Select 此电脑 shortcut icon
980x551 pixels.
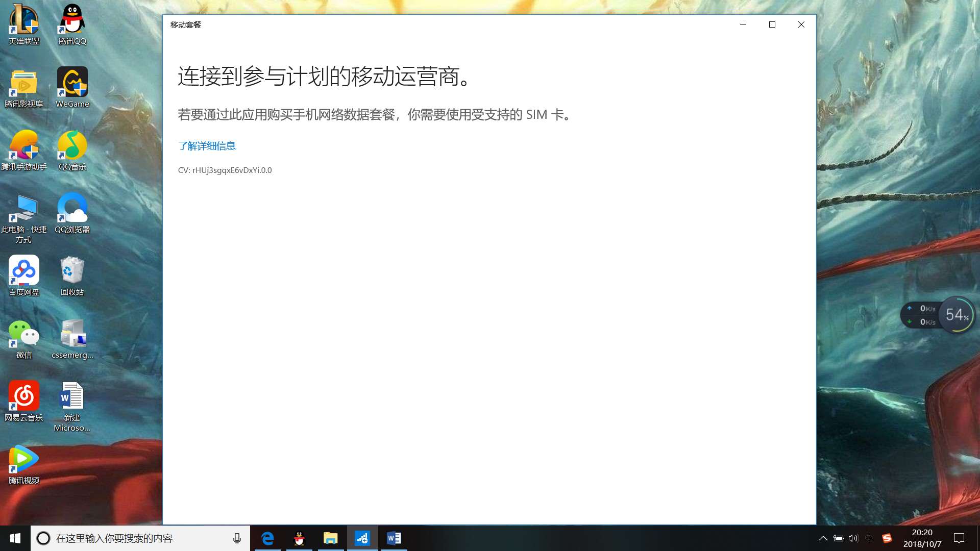(x=24, y=218)
